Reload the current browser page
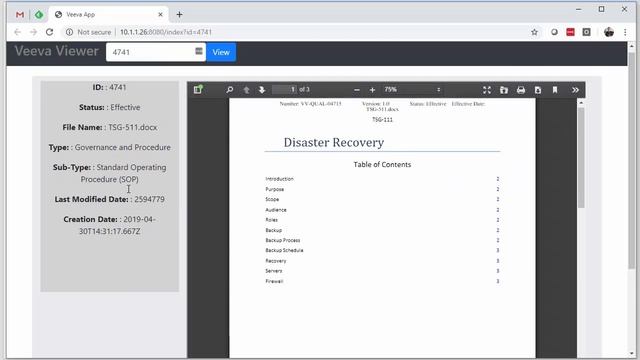Image resolution: width=640 pixels, height=360 pixels. [x=49, y=32]
